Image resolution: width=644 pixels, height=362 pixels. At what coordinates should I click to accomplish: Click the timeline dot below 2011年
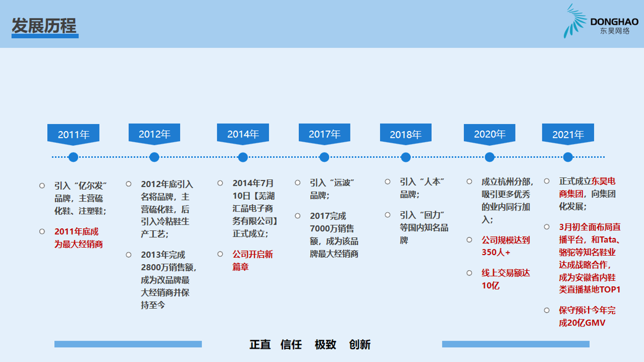click(74, 157)
